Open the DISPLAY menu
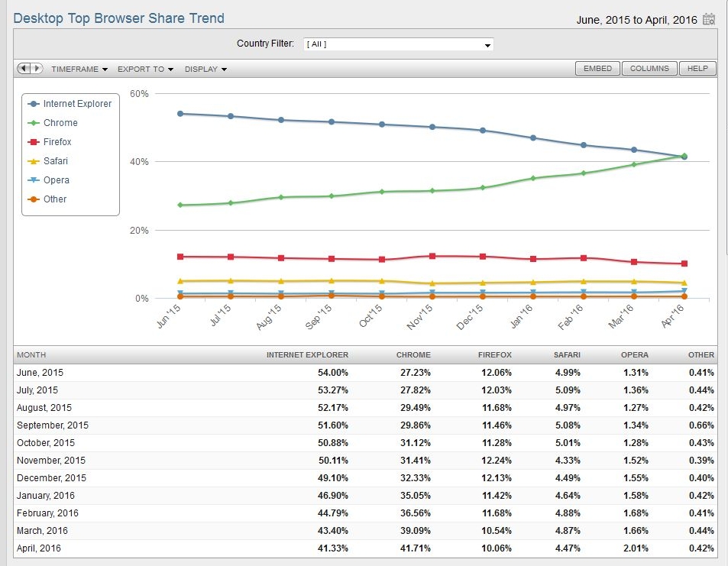 click(205, 70)
